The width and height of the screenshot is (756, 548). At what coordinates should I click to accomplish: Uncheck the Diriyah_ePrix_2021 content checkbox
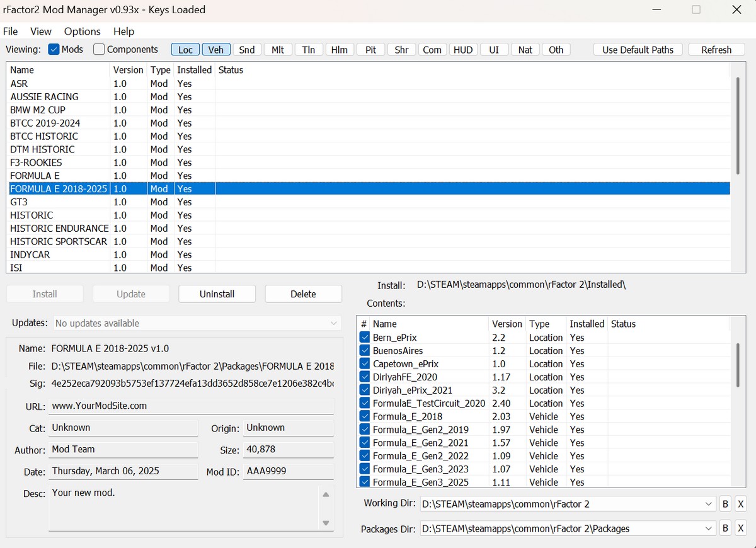(x=365, y=390)
